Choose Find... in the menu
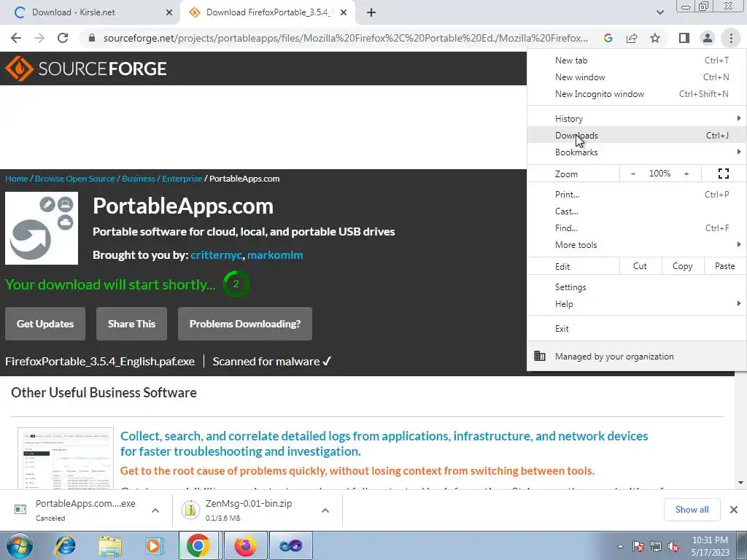 tap(637, 228)
